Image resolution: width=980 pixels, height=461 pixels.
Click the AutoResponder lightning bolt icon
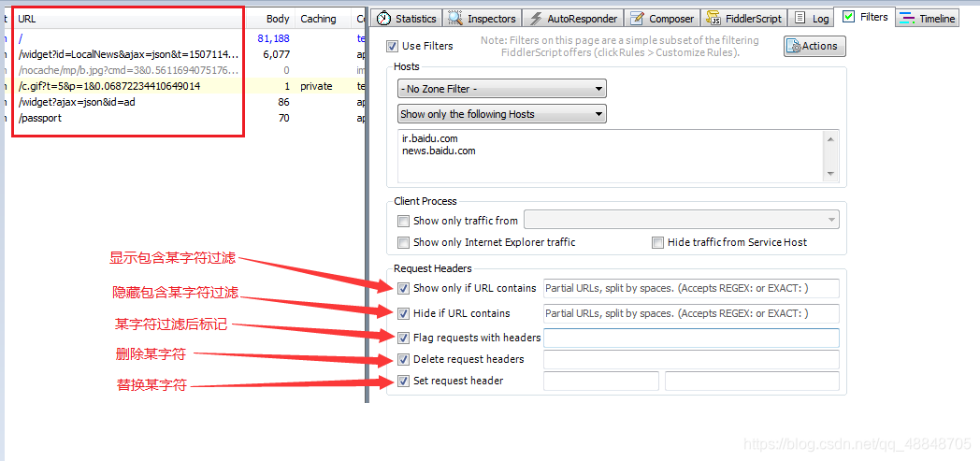[536, 18]
